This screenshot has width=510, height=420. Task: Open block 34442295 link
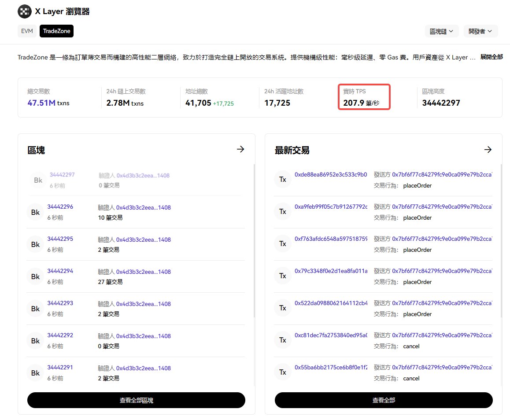pos(60,239)
